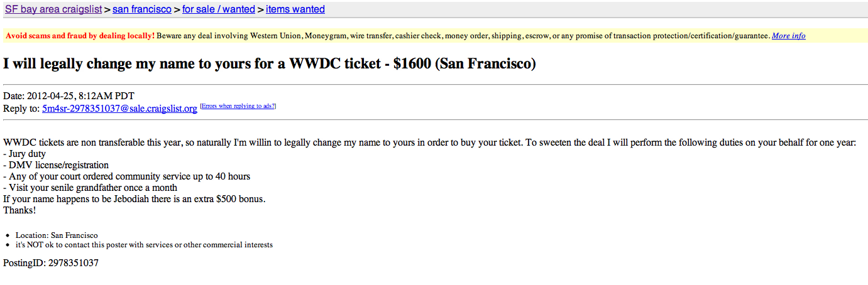Click the DMV license/registration line
The width and height of the screenshot is (868, 285).
click(56, 165)
